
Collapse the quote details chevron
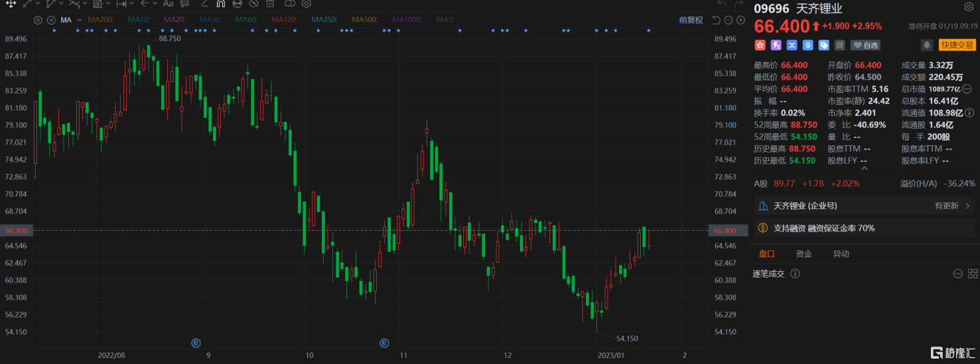click(x=863, y=170)
